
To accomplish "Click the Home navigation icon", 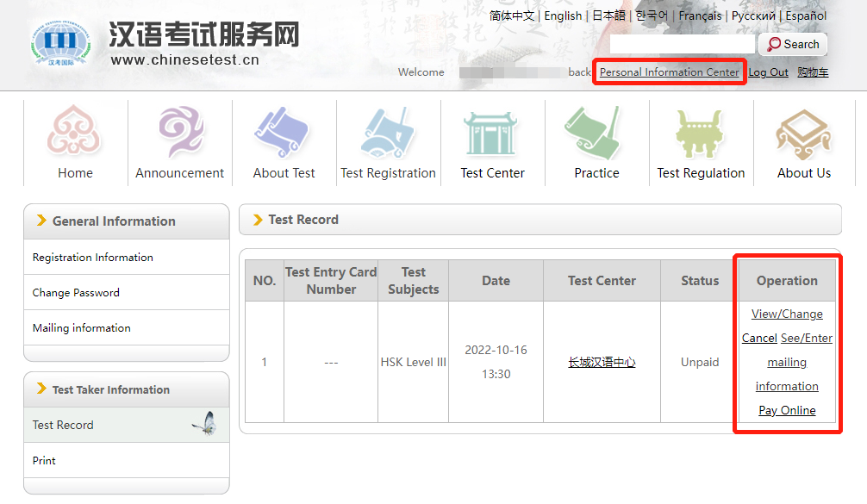I will (75, 133).
